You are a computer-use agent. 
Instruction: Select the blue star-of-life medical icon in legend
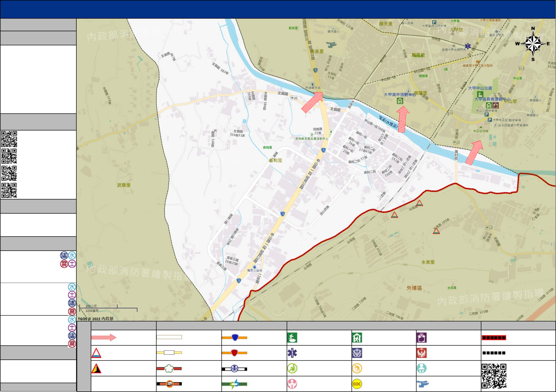tap(292, 353)
